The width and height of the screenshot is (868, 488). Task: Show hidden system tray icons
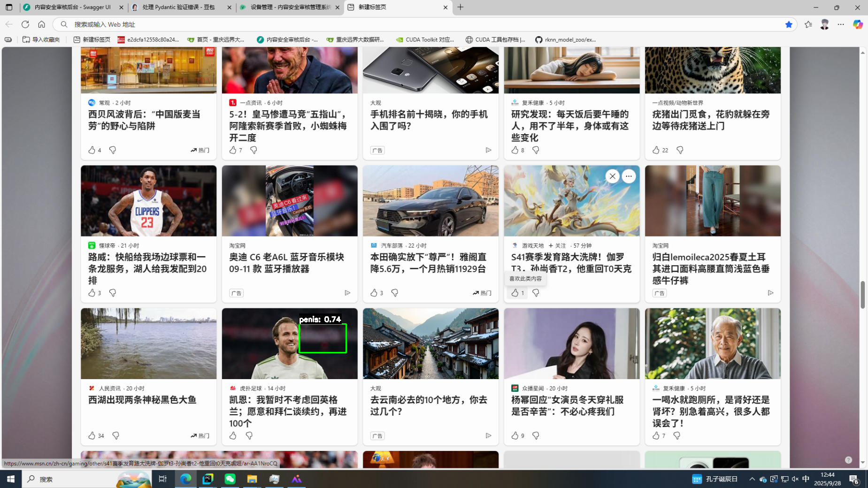(x=752, y=479)
